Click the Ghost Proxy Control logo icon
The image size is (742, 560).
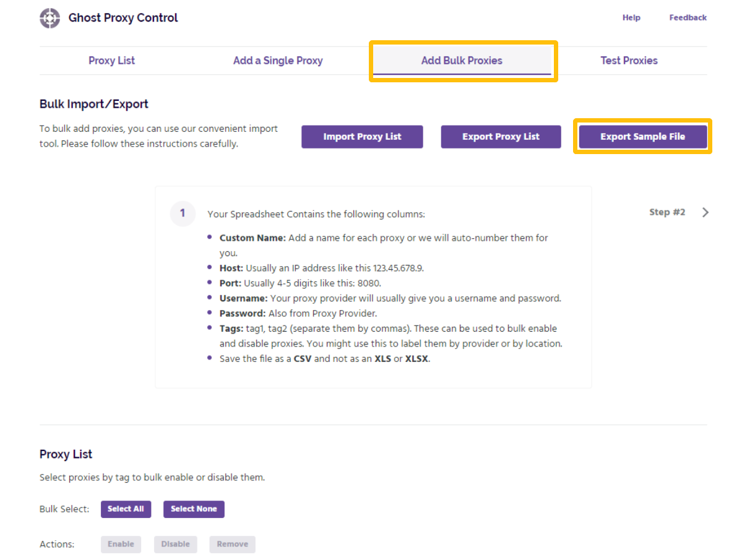pos(50,18)
